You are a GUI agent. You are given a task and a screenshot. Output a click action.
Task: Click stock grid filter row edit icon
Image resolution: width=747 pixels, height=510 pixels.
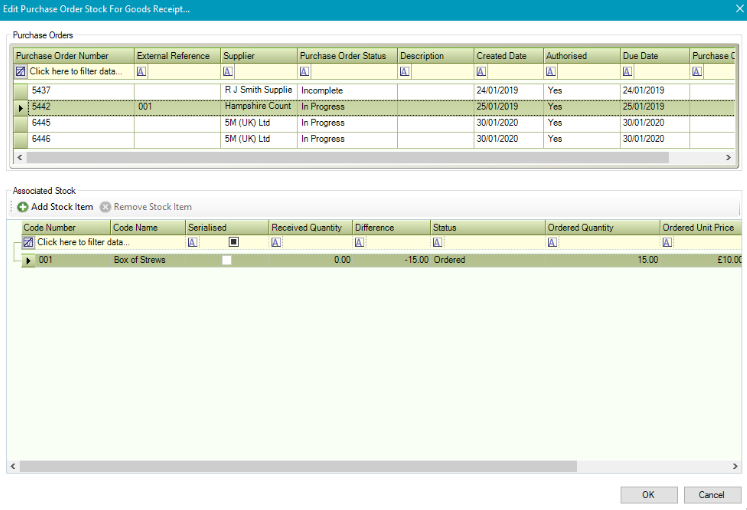pyautogui.click(x=29, y=242)
